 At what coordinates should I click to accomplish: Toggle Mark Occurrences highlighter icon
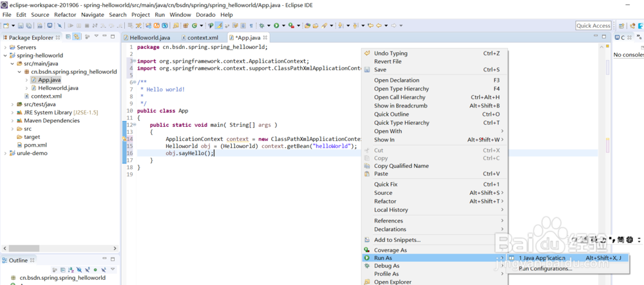220,26
